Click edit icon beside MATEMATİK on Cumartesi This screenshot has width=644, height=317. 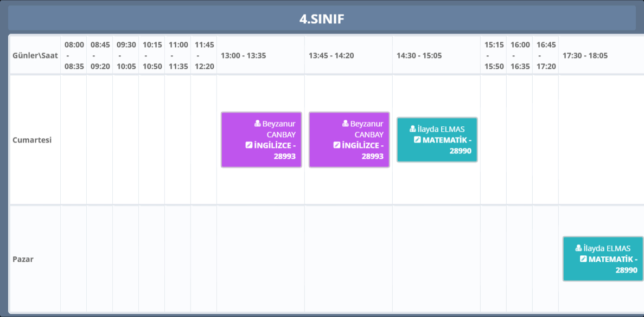417,140
